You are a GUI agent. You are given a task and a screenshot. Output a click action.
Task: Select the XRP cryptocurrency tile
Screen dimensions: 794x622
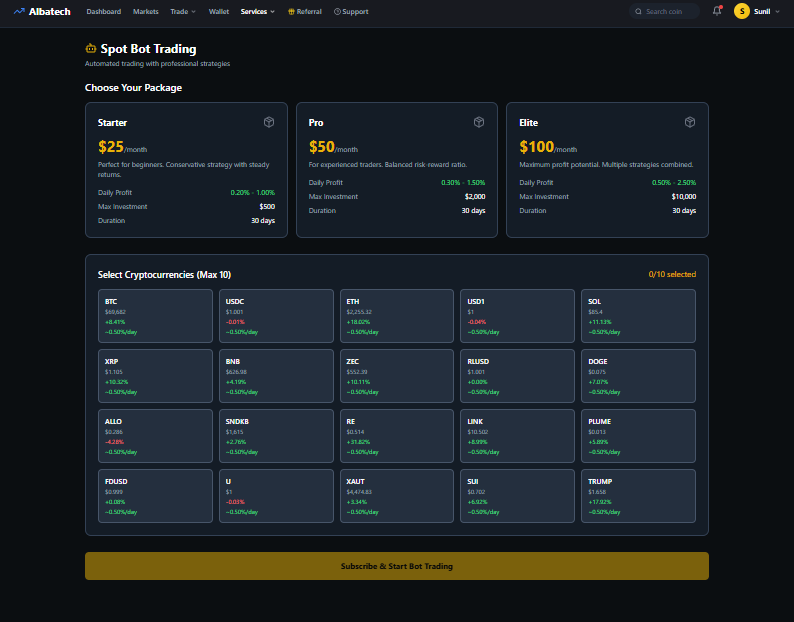pos(155,376)
